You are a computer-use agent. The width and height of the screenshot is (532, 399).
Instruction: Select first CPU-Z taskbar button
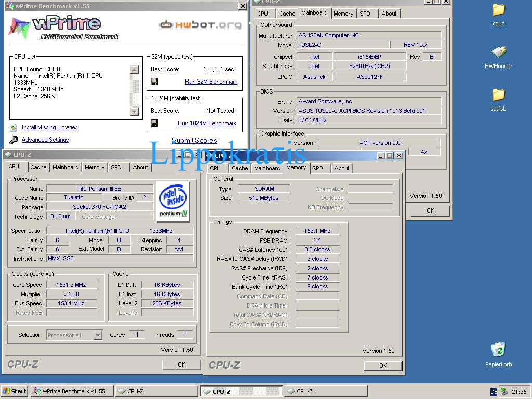(x=156, y=391)
